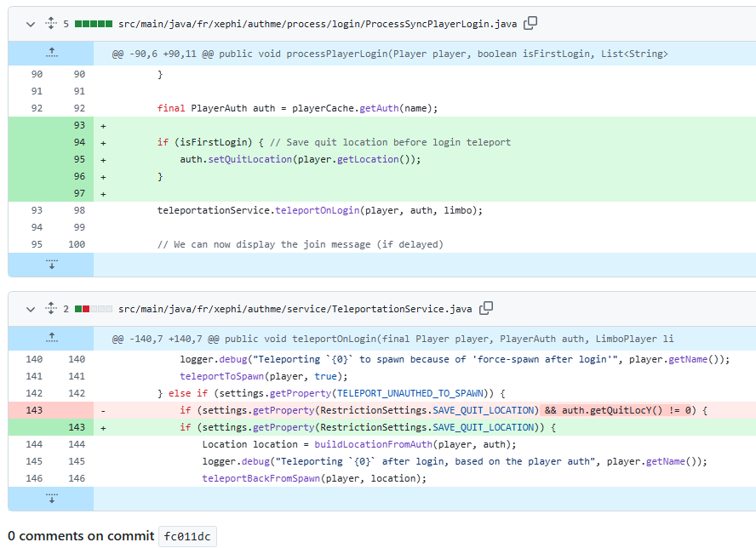Select added line number 93

pos(79,126)
